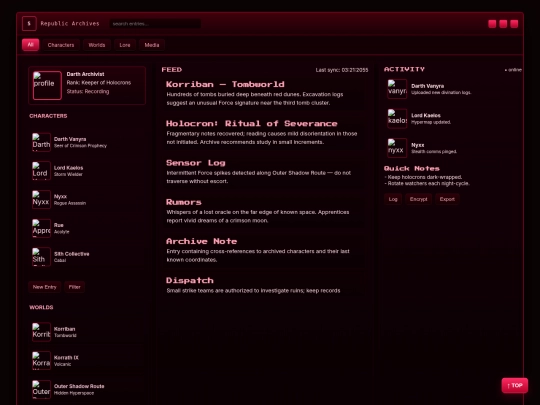540x405 pixels.
Task: Click 'Keep holocrons dark-wrapped' note
Action: (x=423, y=177)
